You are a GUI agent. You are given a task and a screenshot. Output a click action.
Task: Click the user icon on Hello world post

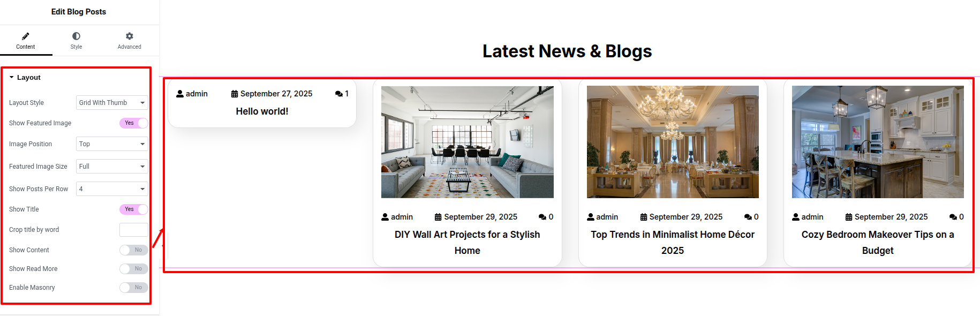(180, 94)
